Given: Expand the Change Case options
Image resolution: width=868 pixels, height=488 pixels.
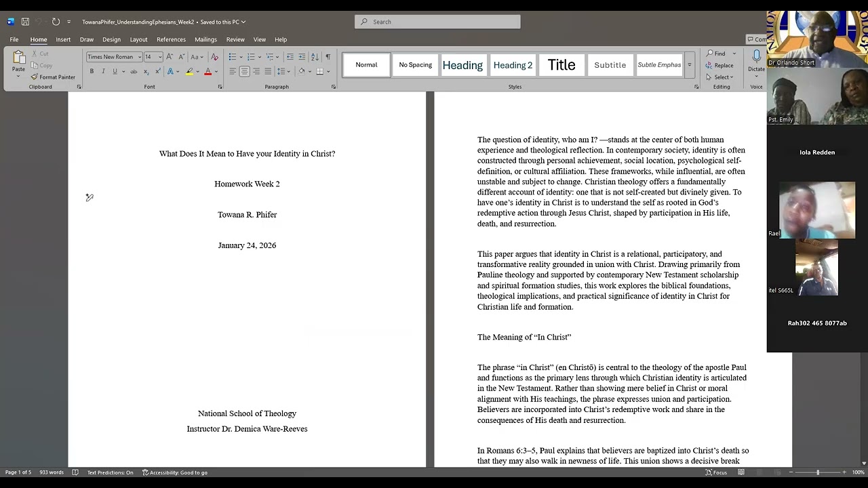Looking at the screenshot, I should [x=197, y=57].
